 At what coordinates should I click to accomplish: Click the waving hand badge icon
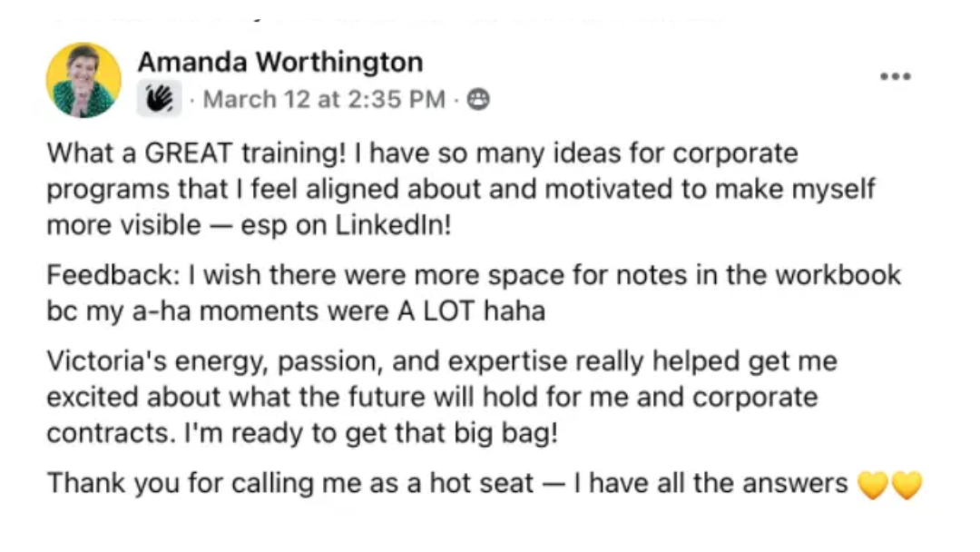[159, 99]
